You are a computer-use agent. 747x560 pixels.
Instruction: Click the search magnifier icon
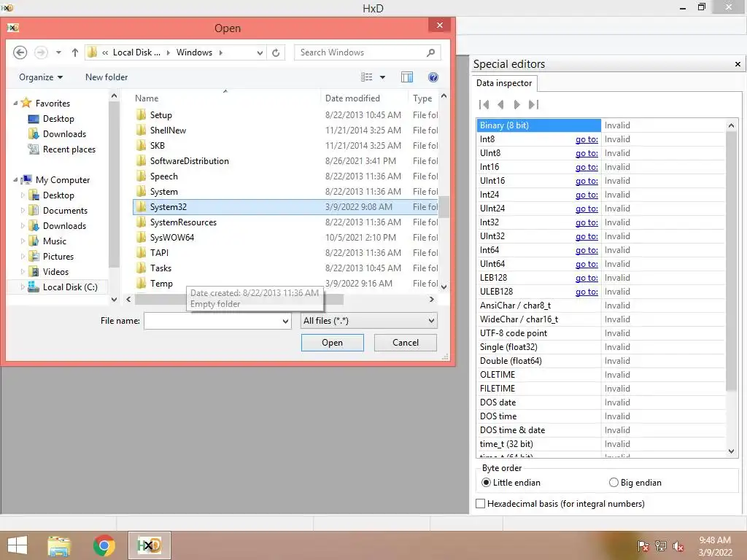[430, 52]
